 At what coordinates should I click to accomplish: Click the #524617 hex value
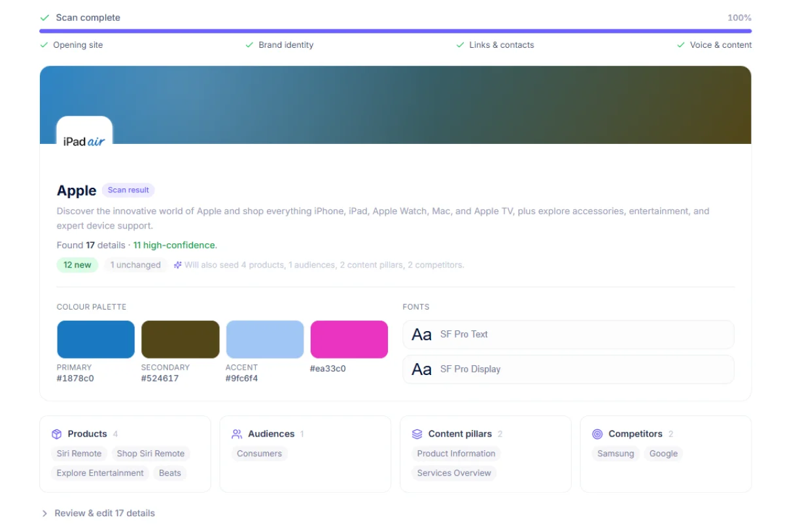pyautogui.click(x=160, y=378)
